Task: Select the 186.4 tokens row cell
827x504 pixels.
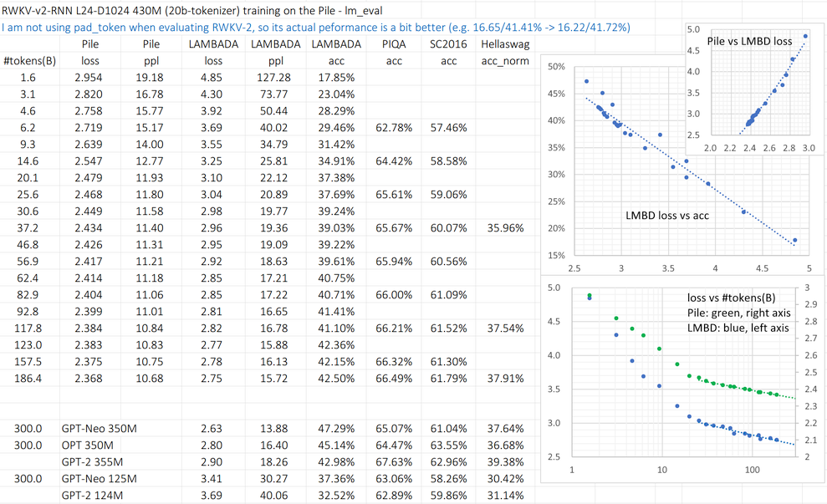Action: tap(27, 378)
